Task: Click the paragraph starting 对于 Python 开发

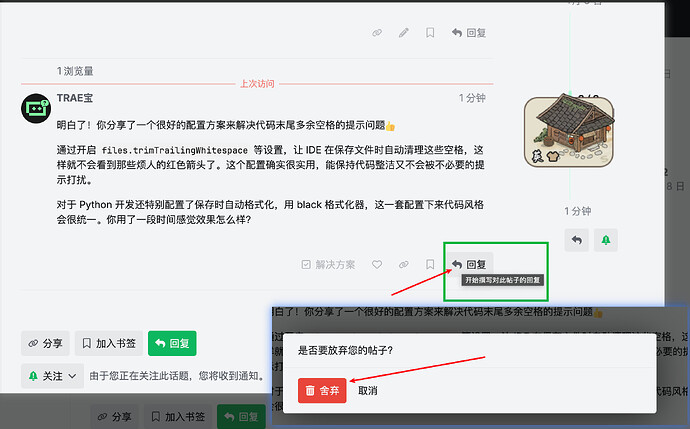Action: tap(270, 212)
